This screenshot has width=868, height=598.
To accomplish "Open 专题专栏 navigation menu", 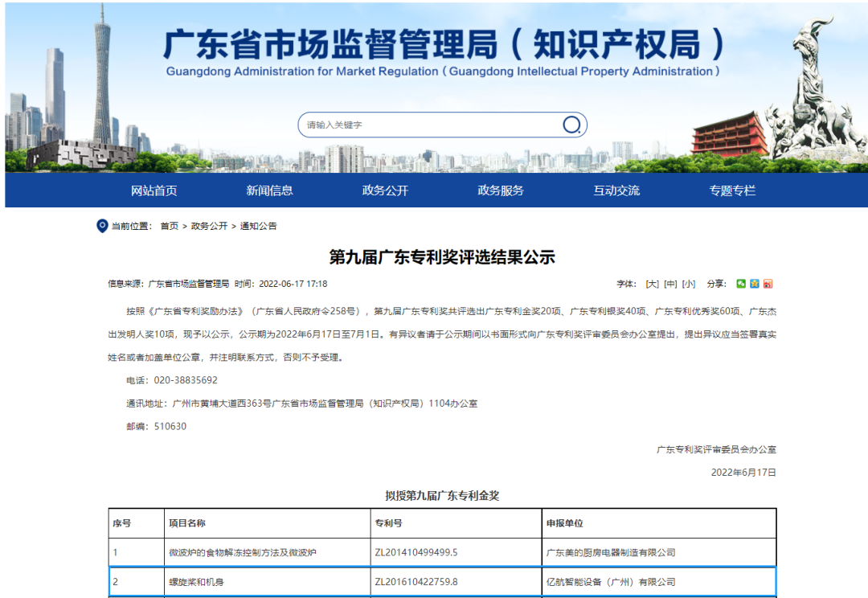I will click(732, 190).
